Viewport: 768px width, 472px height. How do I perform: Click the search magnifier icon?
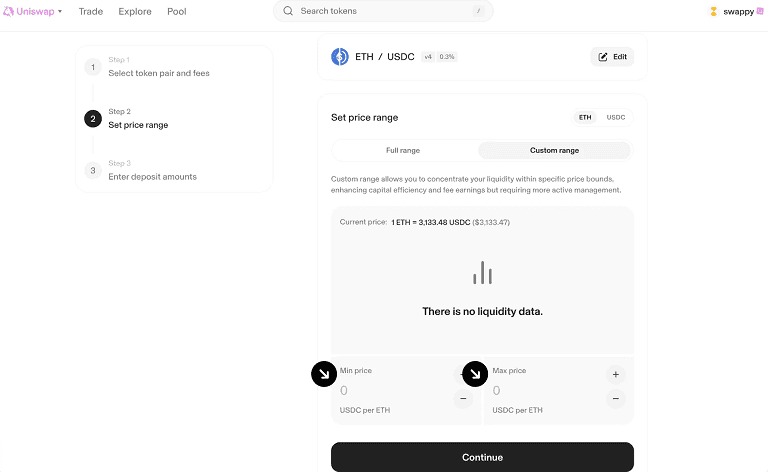coord(288,11)
